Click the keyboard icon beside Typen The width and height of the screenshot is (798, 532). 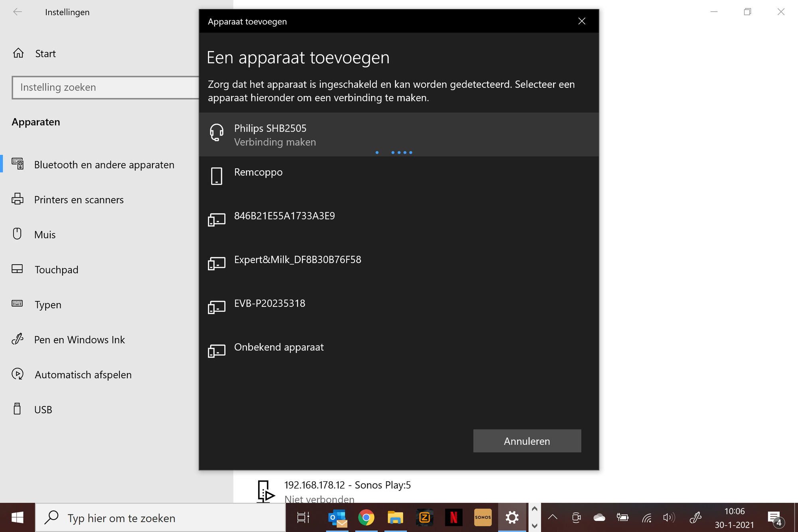click(17, 303)
